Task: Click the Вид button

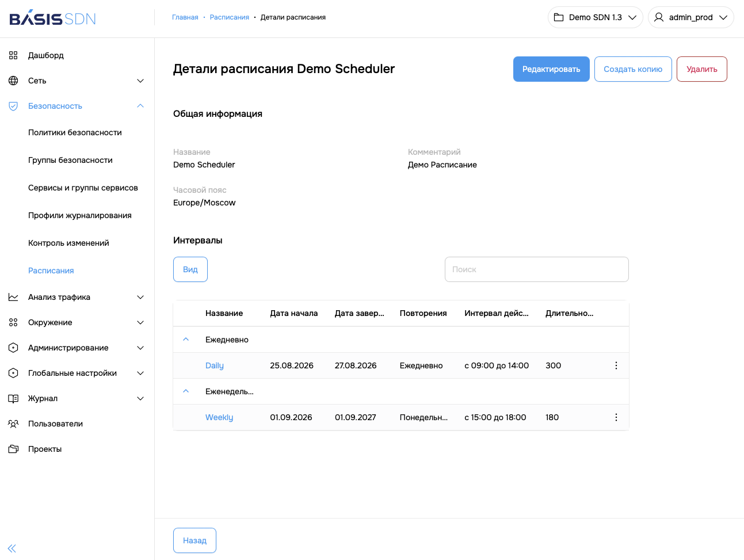Action: [x=190, y=269]
